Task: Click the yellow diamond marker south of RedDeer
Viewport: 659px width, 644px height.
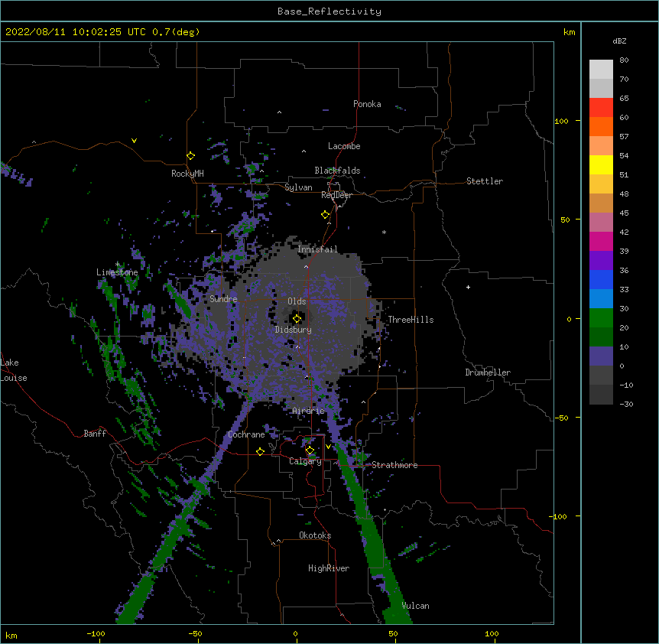Action: click(x=325, y=215)
